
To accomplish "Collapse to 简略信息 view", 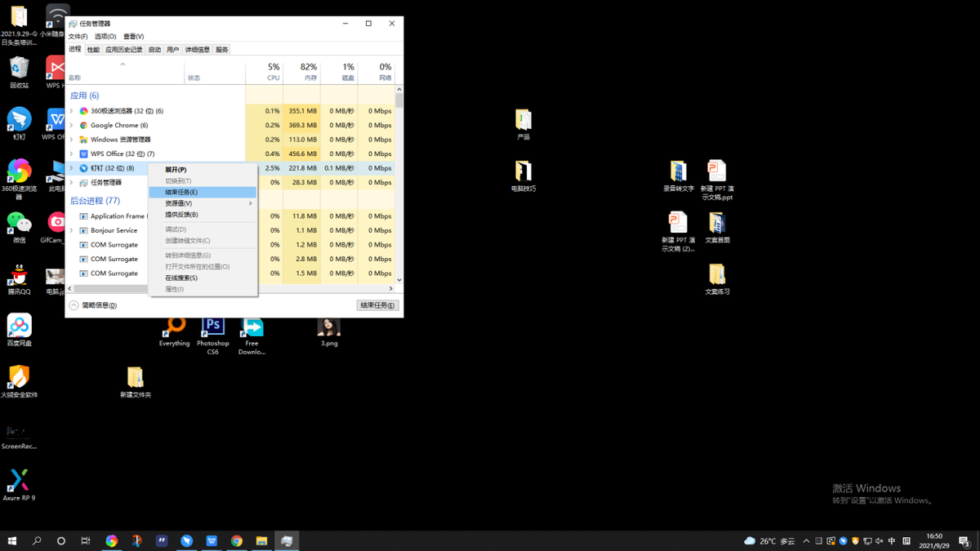I will [93, 305].
